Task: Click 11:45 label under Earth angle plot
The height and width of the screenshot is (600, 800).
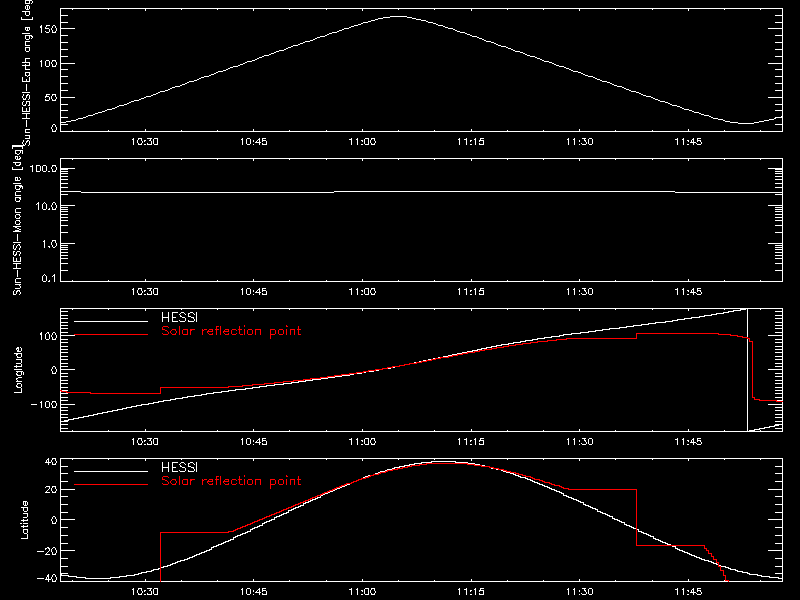Action: click(688, 142)
